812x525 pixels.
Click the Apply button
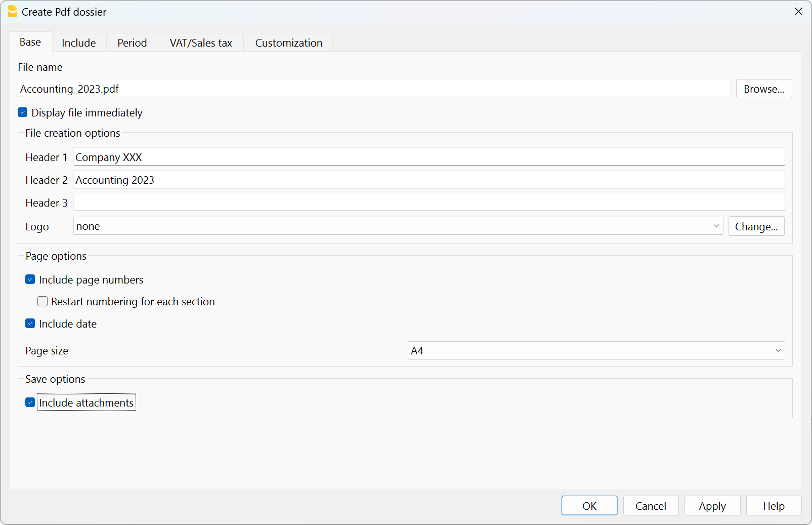click(x=712, y=506)
